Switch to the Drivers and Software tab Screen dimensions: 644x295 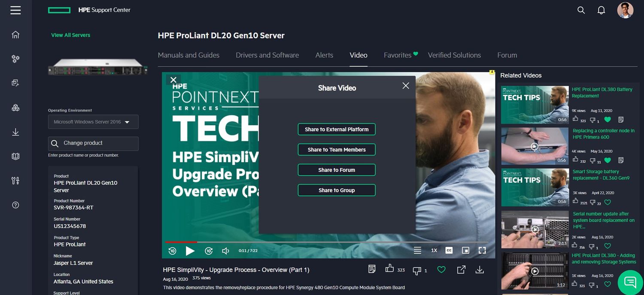pos(267,55)
